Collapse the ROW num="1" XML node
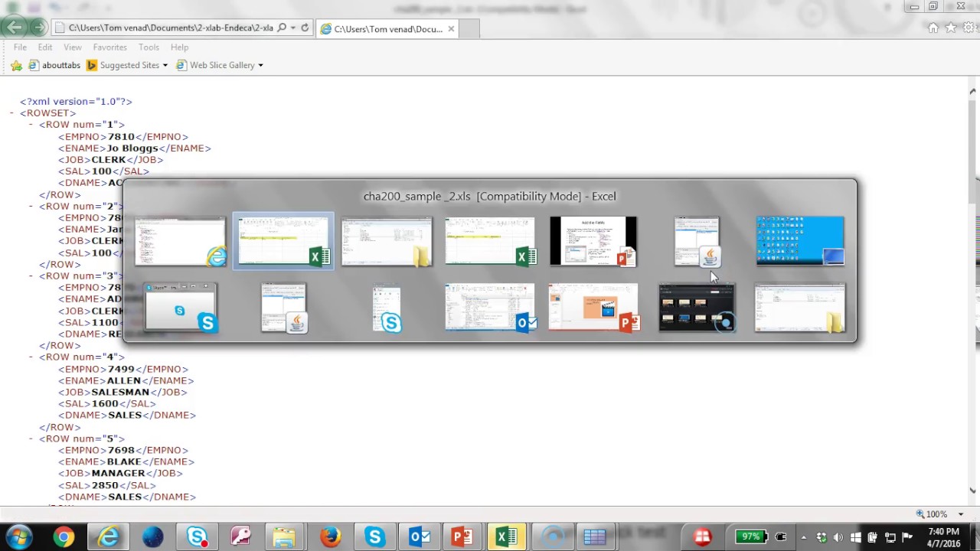 31,125
